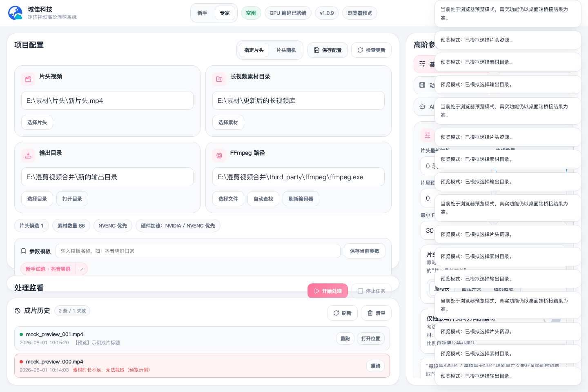Viewport: 588px width, 392px height.
Task: Start processing with 开始处理
Action: [x=328, y=291]
